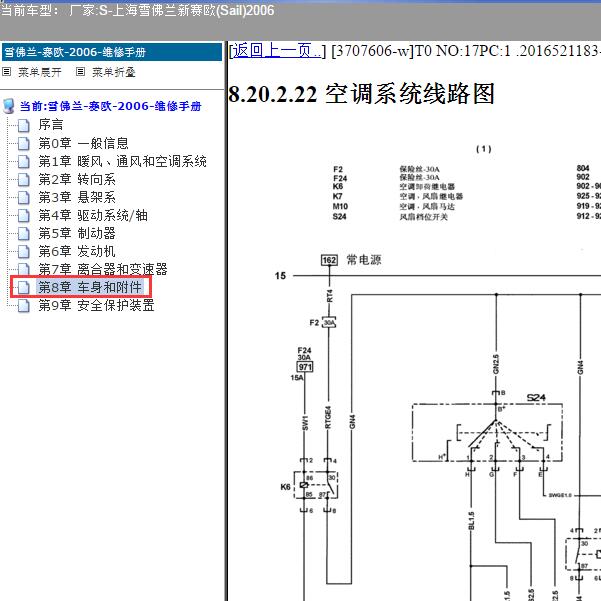The height and width of the screenshot is (601, 601).
Task: Expand the menu with 菜单展开
Action: point(40,72)
